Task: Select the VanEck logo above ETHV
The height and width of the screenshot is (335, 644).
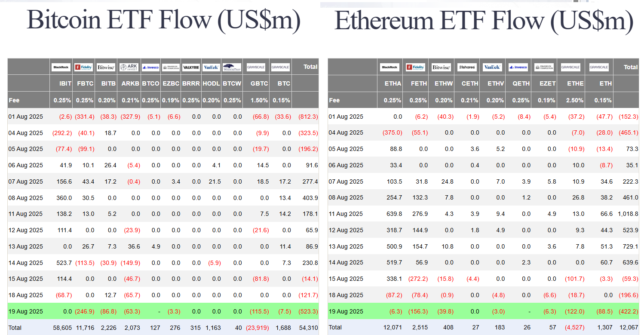Action: click(x=492, y=67)
